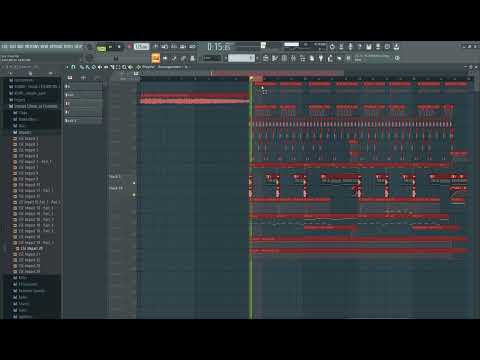The height and width of the screenshot is (360, 480).
Task: Toggle the playlist magnet snap icon
Action: coord(73,67)
